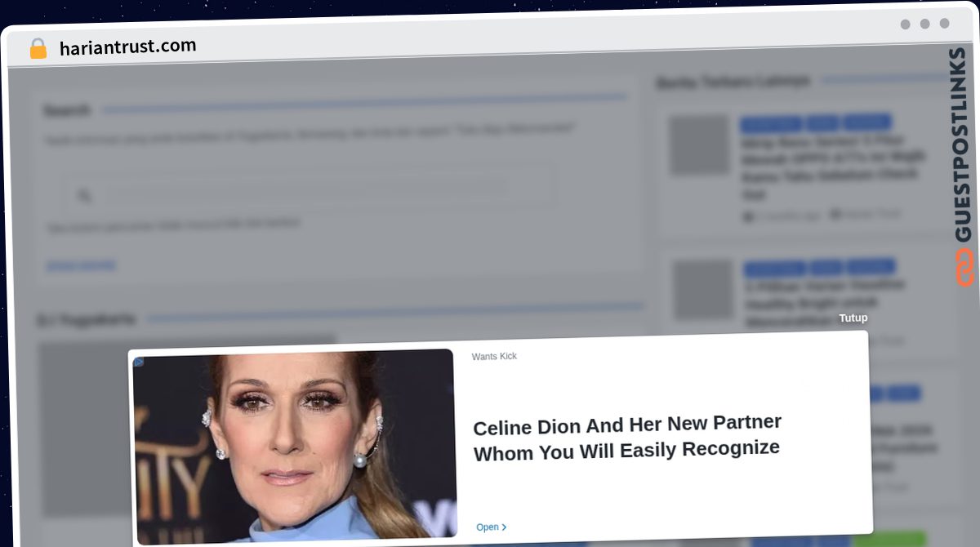Close the ad with the Tutup button
The height and width of the screenshot is (547, 980).
pyautogui.click(x=853, y=318)
